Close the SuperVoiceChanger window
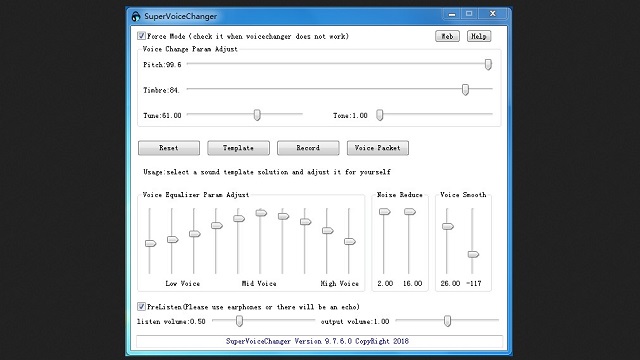The image size is (640, 360). [x=493, y=14]
